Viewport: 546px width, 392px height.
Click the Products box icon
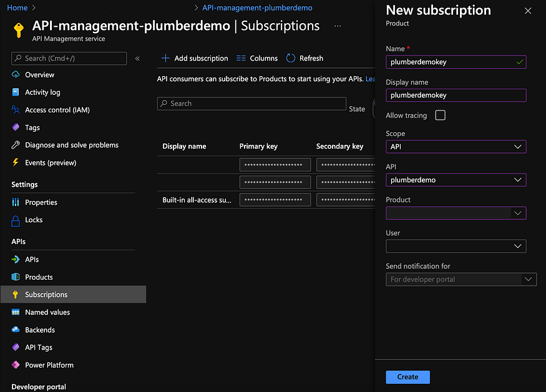coord(16,277)
